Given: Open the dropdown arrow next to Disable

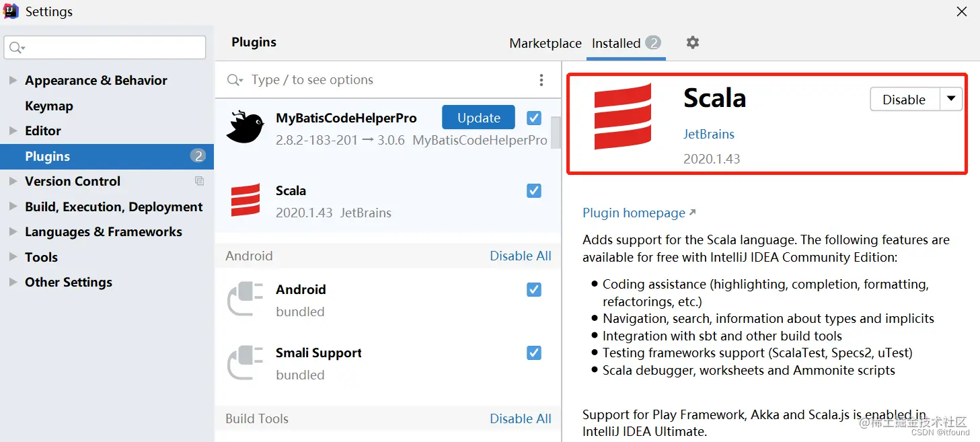Looking at the screenshot, I should click(x=951, y=99).
